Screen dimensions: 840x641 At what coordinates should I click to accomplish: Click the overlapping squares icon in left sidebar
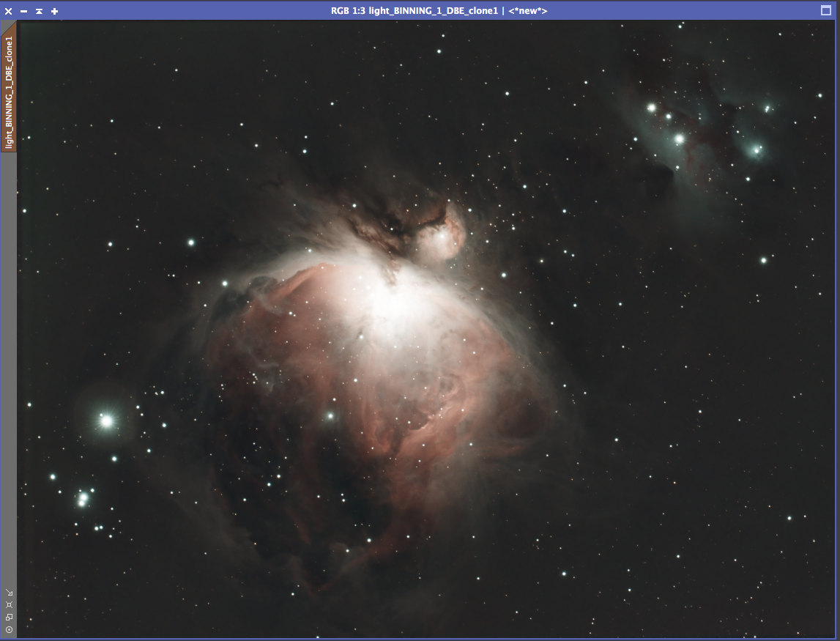coord(9,617)
